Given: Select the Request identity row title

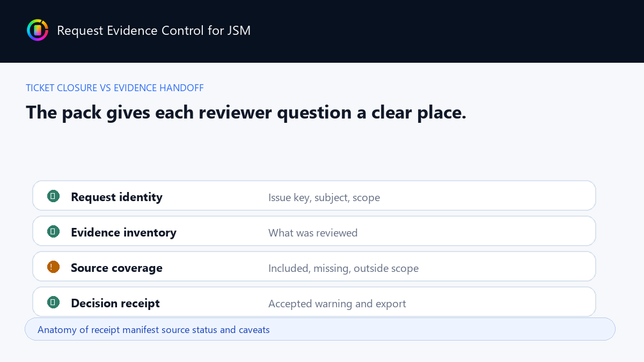Looking at the screenshot, I should click(x=116, y=197).
